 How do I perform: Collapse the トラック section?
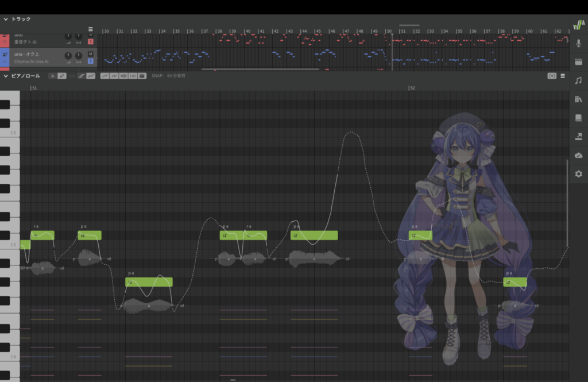6,19
